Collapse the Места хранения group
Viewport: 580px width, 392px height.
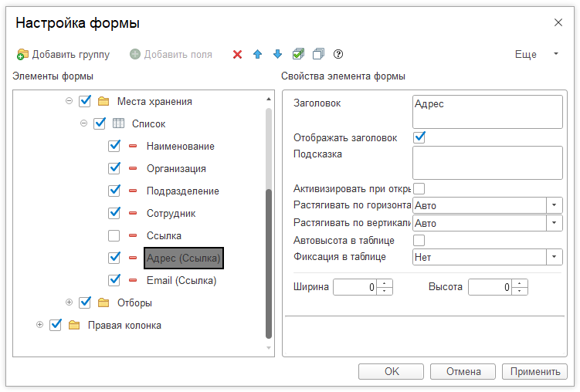(x=70, y=101)
